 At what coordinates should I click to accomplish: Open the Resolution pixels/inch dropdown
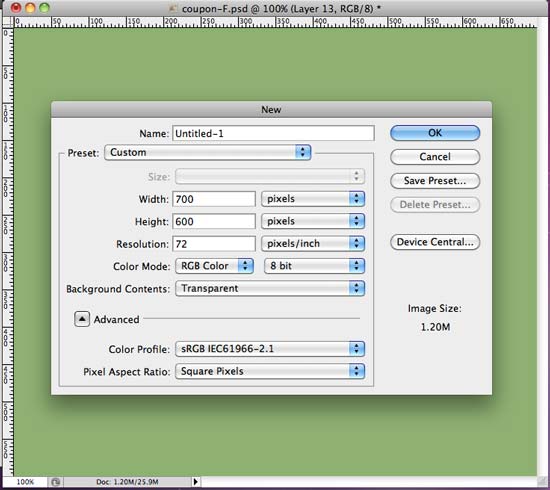[x=313, y=243]
